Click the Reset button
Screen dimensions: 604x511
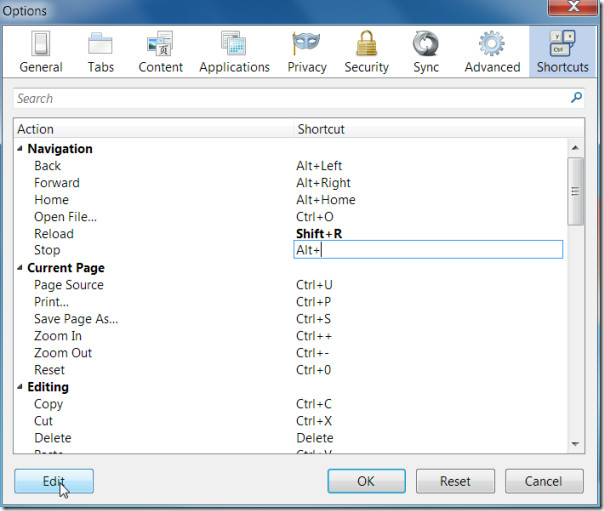(455, 481)
